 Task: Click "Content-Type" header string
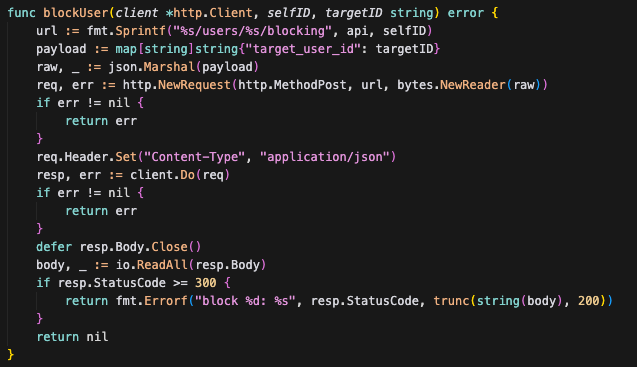click(x=195, y=157)
